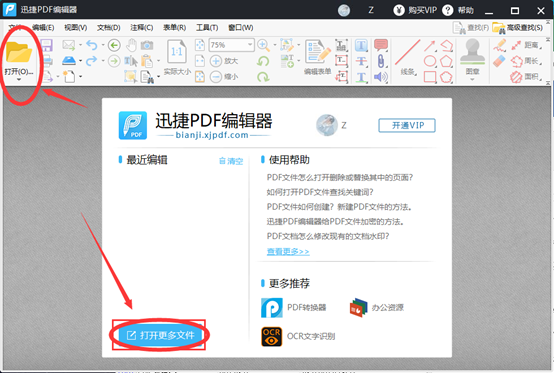Open the View (视图) menu

pos(76,28)
